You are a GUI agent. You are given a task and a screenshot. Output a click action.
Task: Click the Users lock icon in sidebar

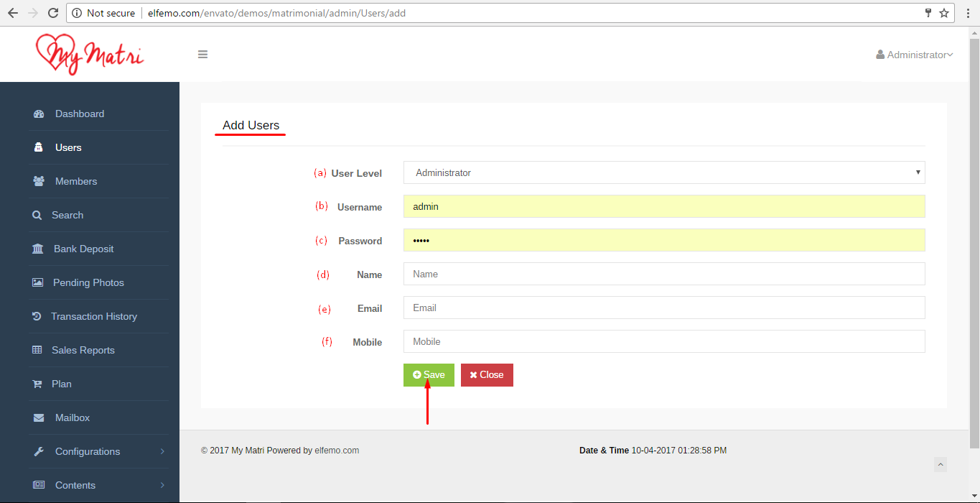coord(39,147)
